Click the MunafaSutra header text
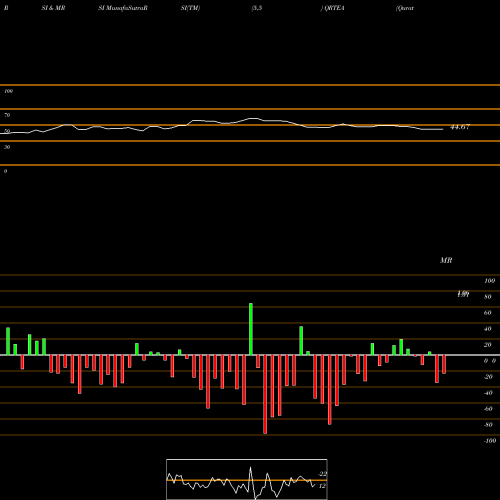 (x=123, y=8)
